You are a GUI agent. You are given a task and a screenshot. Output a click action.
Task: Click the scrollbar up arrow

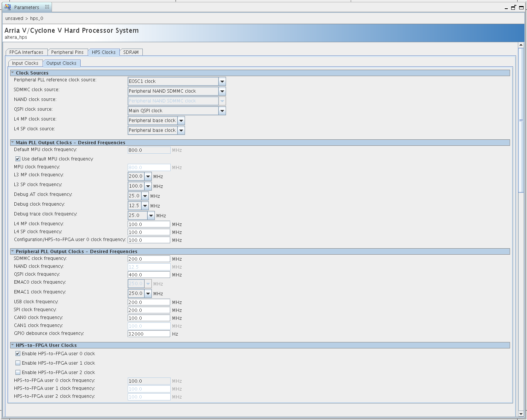521,45
